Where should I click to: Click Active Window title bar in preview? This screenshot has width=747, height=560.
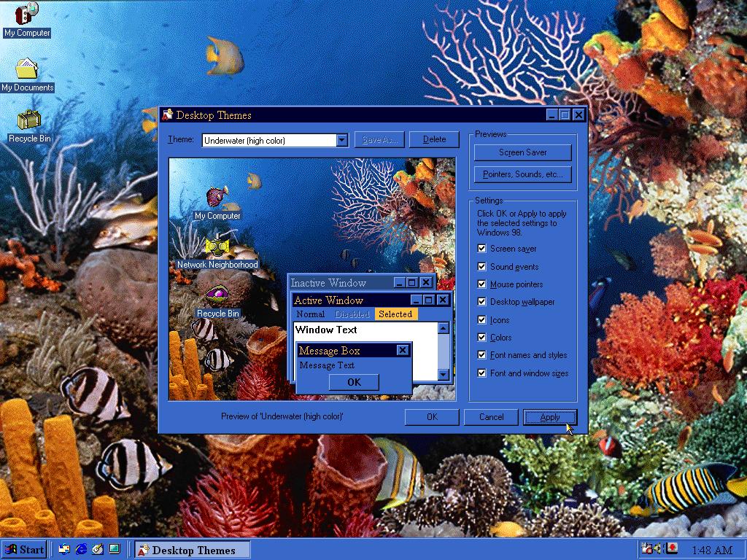coord(371,300)
